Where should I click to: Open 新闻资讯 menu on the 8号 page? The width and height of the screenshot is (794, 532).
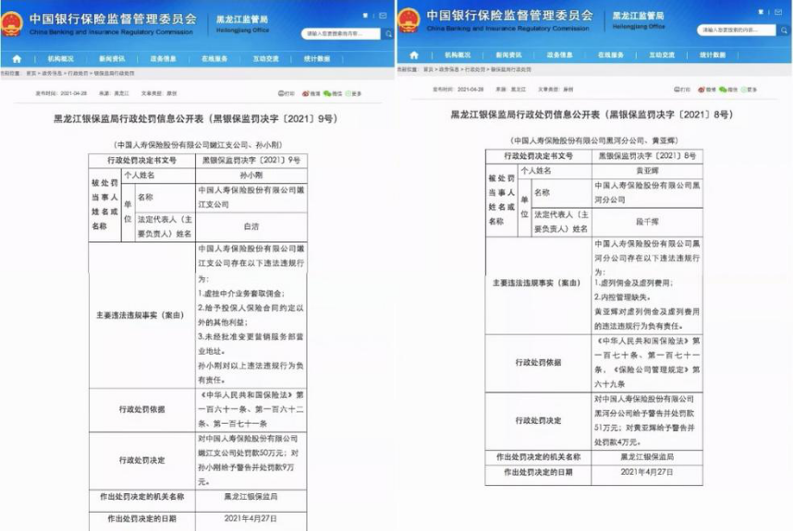pos(509,54)
